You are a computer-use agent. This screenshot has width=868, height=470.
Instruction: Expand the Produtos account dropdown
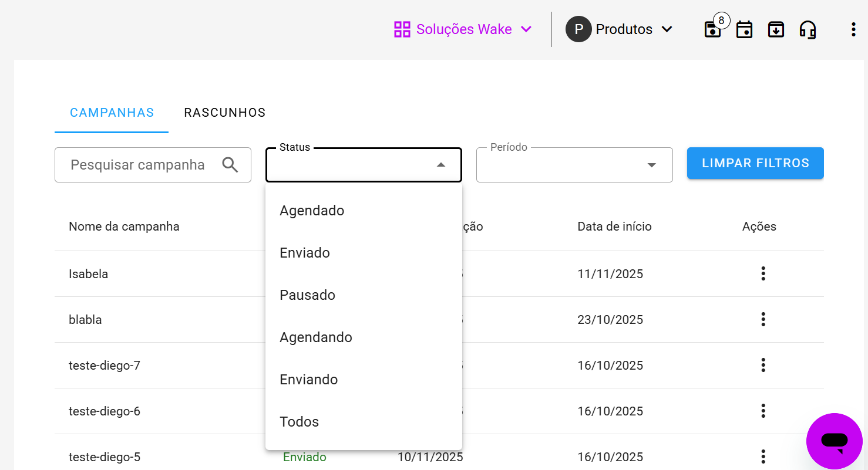pos(619,29)
